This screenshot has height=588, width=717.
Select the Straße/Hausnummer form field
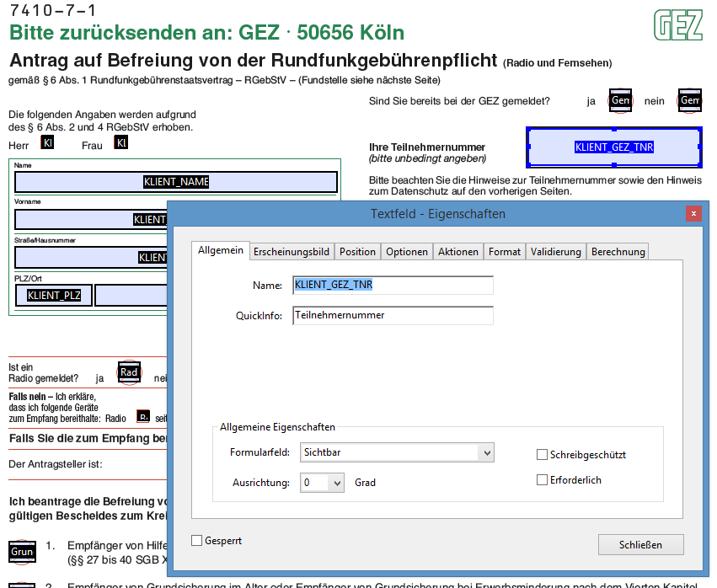tap(91, 258)
